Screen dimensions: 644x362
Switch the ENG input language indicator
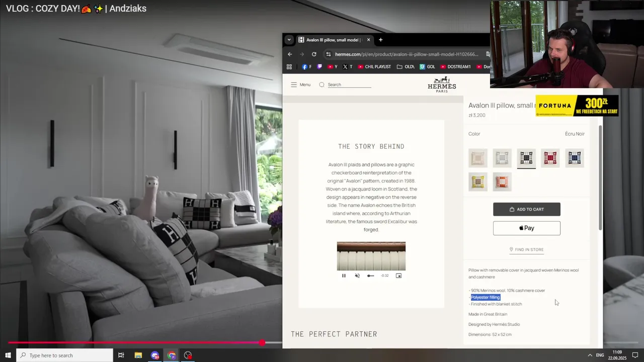(x=600, y=355)
